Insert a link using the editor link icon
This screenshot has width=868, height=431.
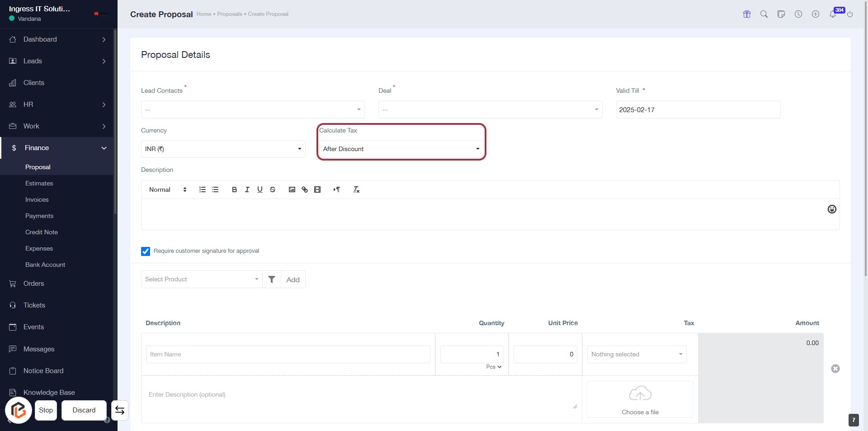305,189
